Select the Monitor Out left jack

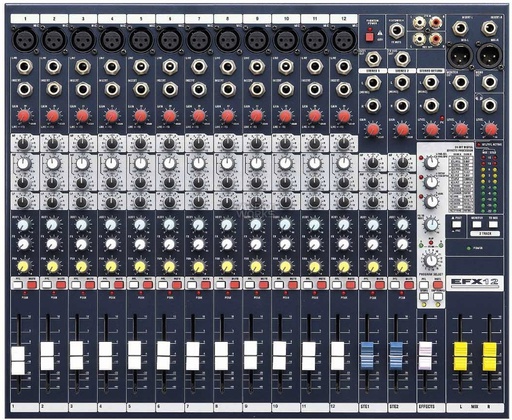point(461,82)
